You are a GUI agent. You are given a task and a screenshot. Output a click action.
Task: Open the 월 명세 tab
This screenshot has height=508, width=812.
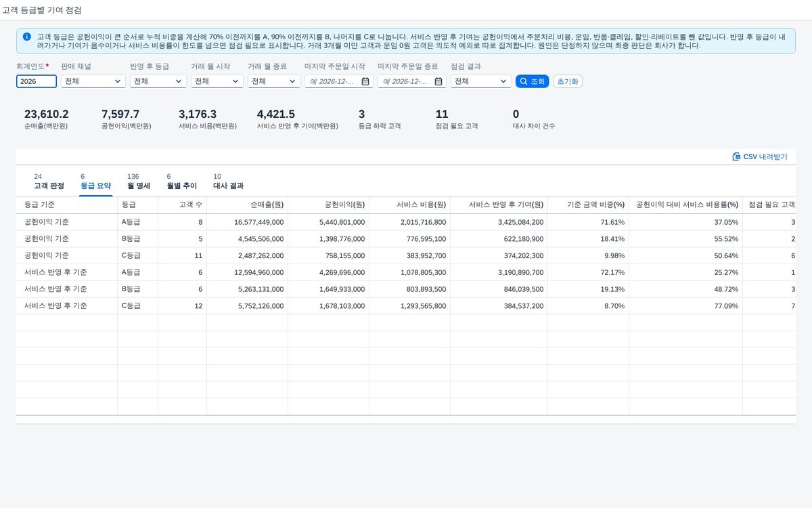[x=139, y=182]
